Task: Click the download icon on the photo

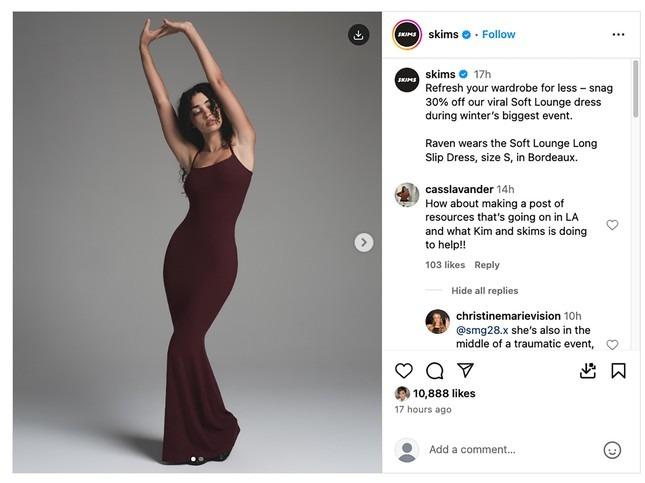Action: pos(358,35)
